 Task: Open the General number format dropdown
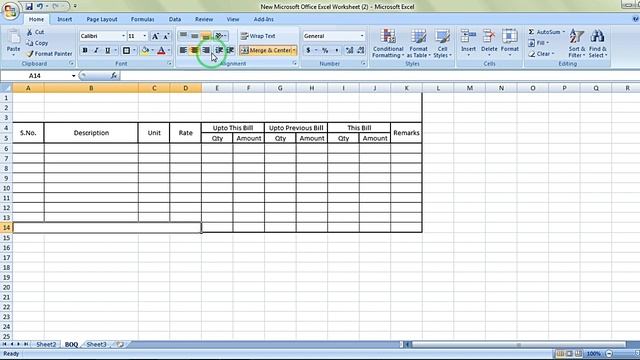(362, 36)
